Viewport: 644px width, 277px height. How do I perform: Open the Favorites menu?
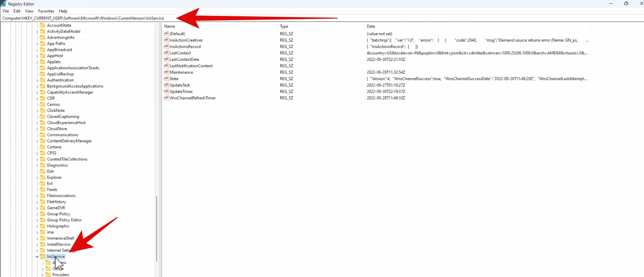tap(46, 11)
